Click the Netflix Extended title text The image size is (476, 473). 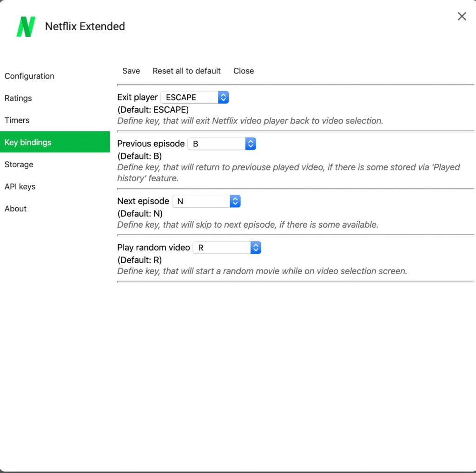85,26
